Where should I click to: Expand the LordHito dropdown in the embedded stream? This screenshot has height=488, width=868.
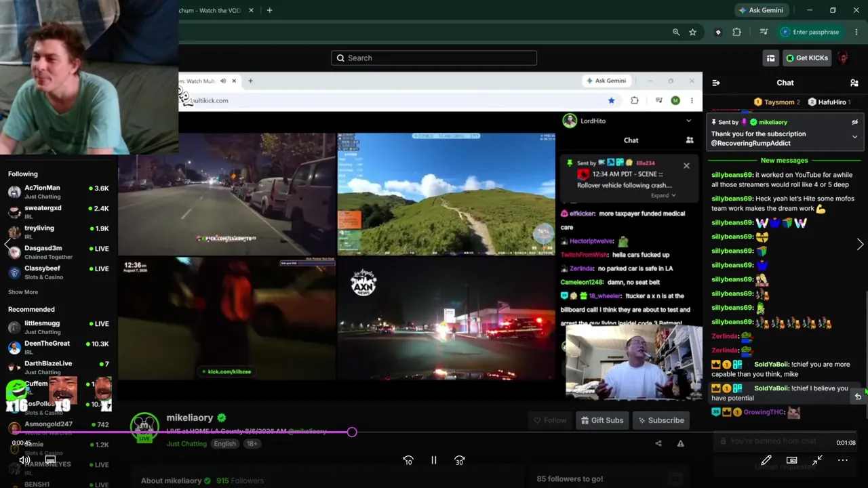coord(688,121)
